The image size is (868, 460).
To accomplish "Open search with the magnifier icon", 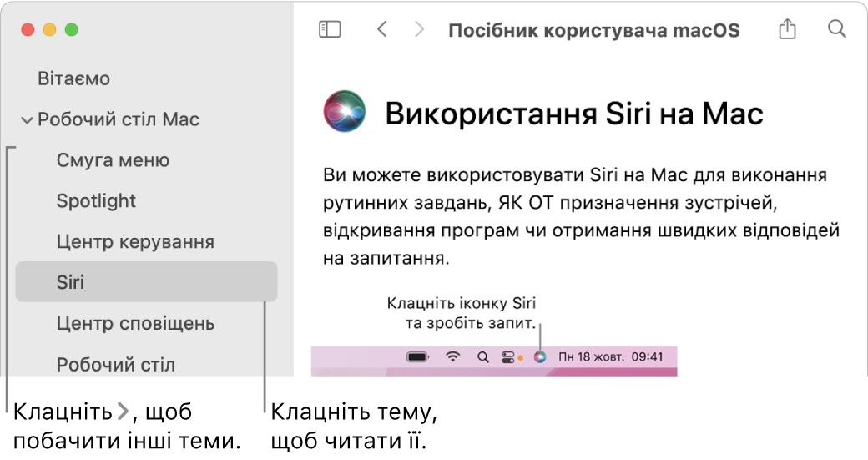I will [837, 28].
